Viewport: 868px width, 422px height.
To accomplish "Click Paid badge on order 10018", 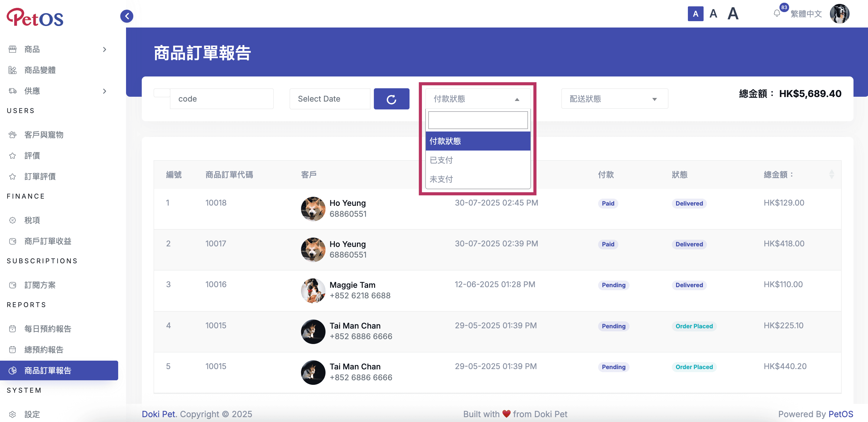I will point(608,203).
